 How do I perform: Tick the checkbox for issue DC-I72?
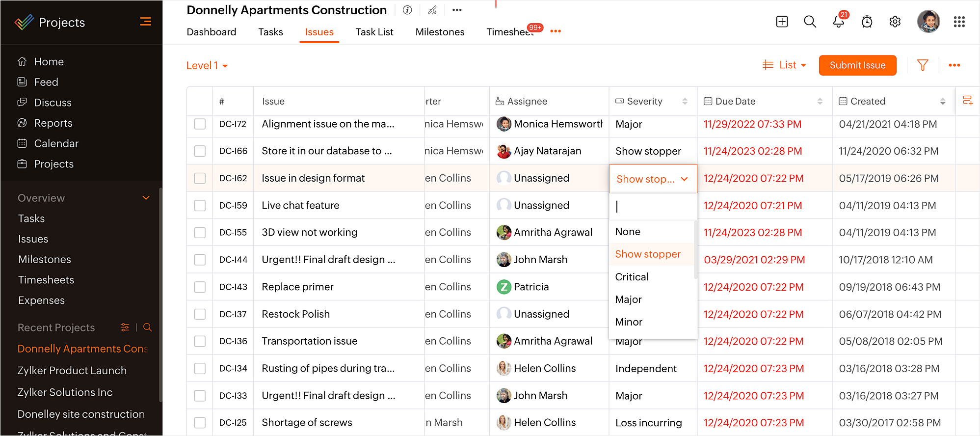coord(200,124)
